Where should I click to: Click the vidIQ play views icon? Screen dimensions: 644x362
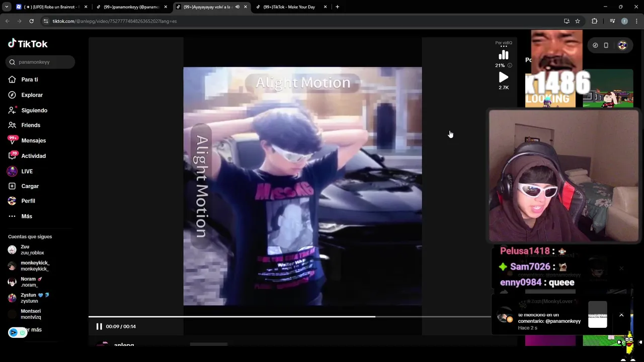coord(503,77)
